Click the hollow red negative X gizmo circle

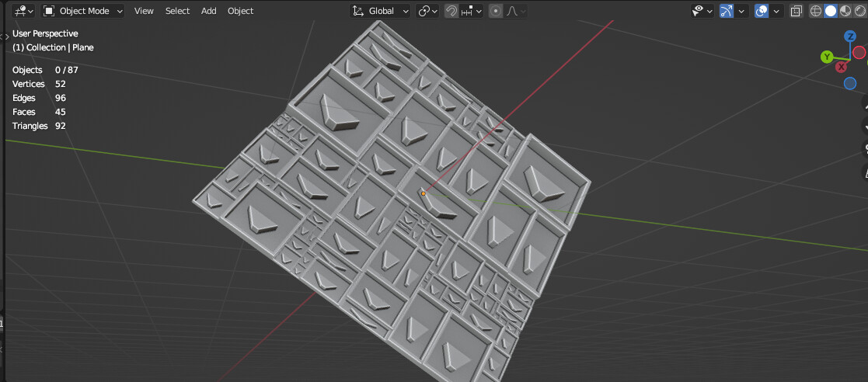(x=859, y=53)
